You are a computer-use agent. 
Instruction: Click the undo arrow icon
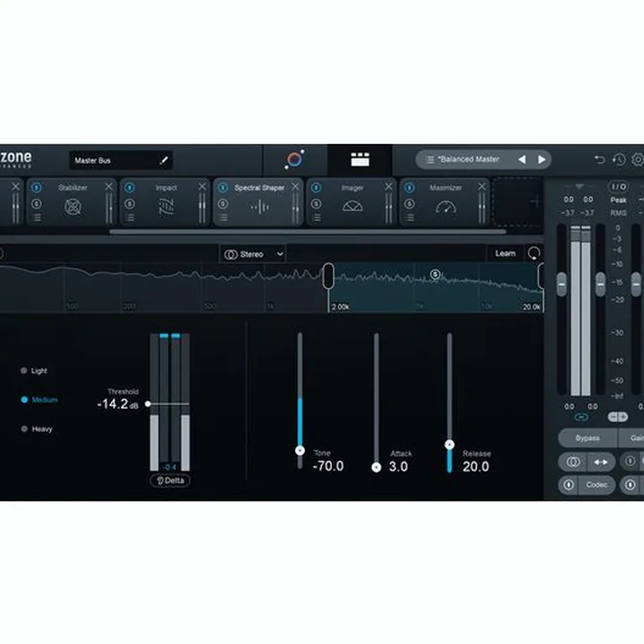pos(599,159)
